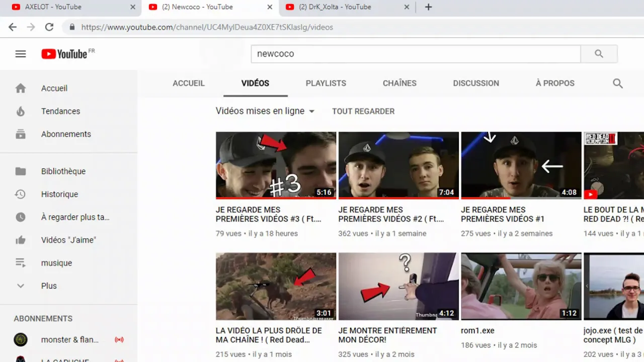Open the CHAÎNES channel tab
This screenshot has width=644, height=362.
coord(399,83)
